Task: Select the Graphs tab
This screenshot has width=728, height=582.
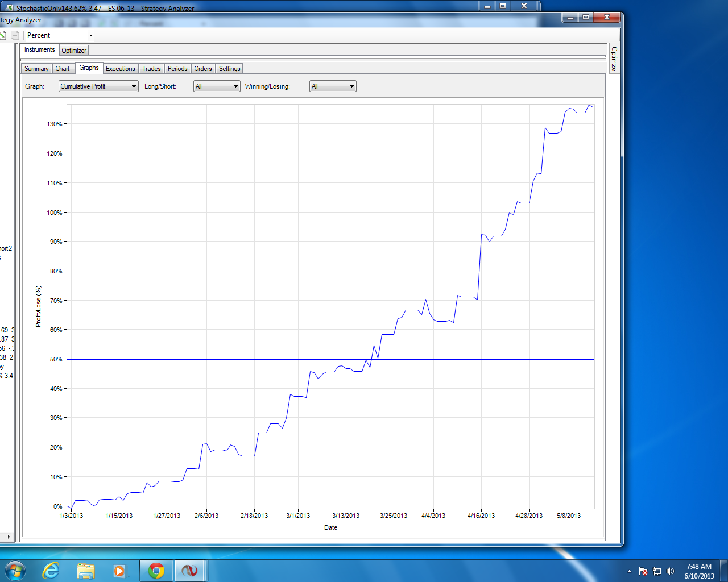Action: (89, 68)
